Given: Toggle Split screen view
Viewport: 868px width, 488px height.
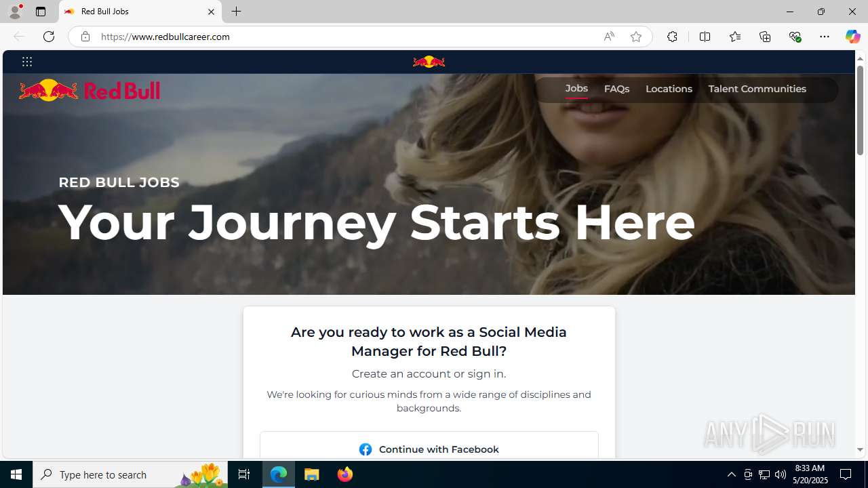Looking at the screenshot, I should pyautogui.click(x=705, y=37).
